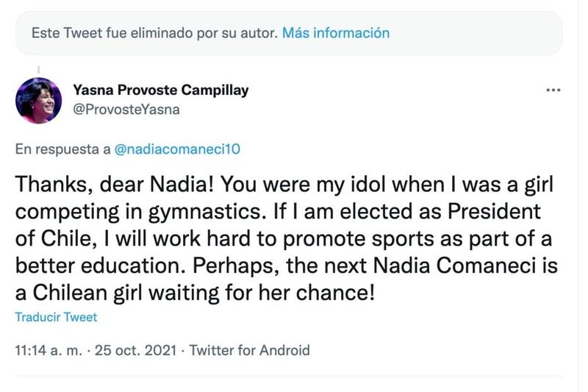
Task: Click the divider line below the timestamp
Action: 288,377
